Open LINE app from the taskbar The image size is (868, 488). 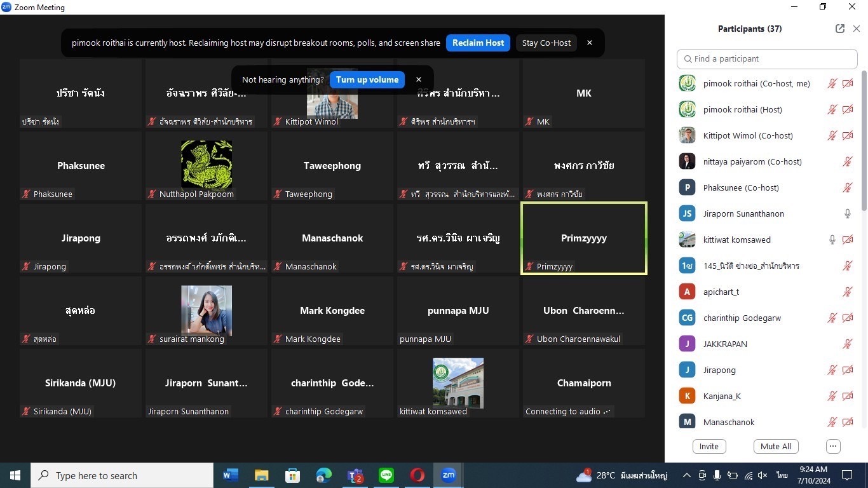pos(386,475)
